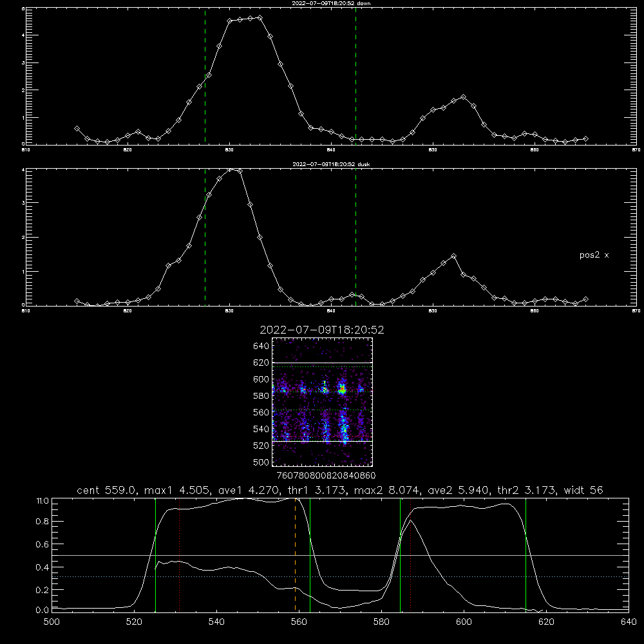The height and width of the screenshot is (644, 644).
Task: Click the heatmap image thumbnail
Action: pyautogui.click(x=323, y=402)
